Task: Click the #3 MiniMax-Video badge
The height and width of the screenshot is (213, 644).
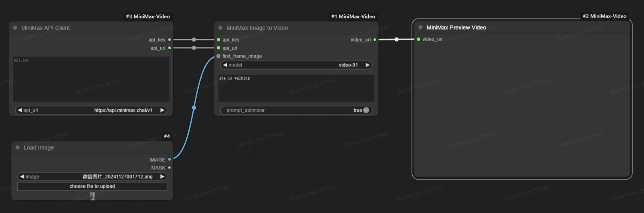Action: pyautogui.click(x=148, y=16)
